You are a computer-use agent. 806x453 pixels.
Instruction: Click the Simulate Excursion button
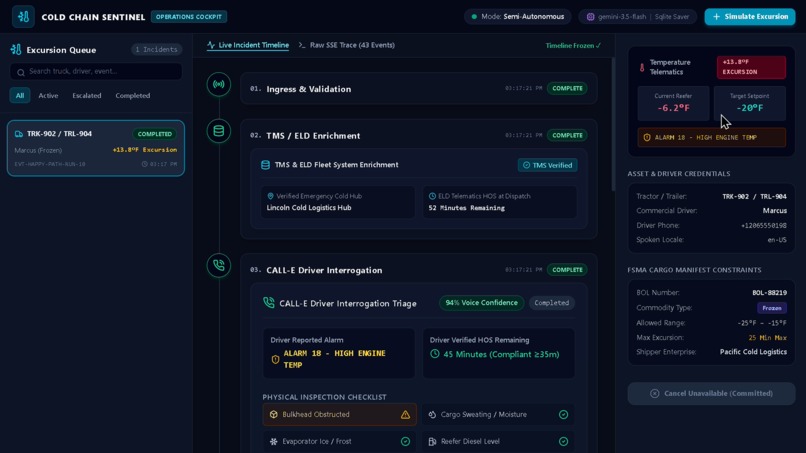[x=749, y=16]
